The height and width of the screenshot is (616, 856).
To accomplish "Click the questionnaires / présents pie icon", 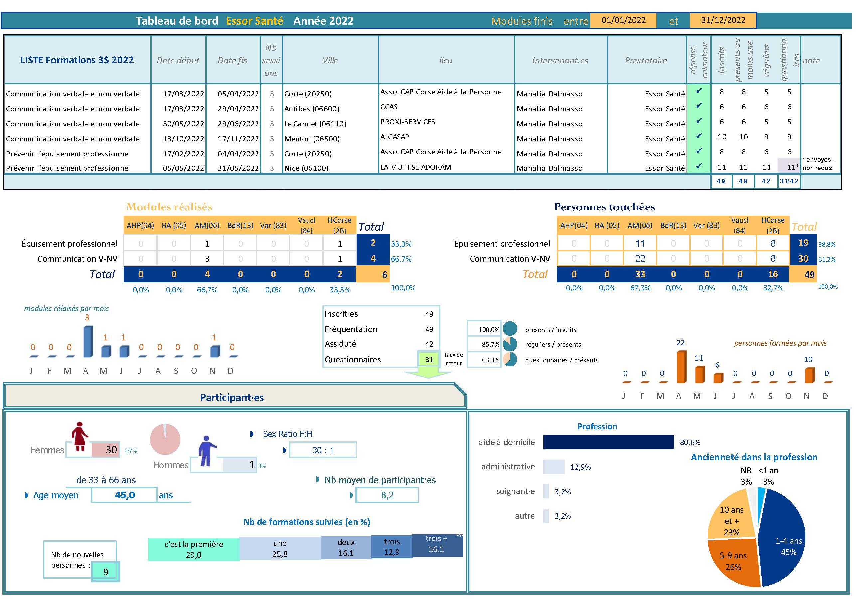I will (x=510, y=359).
